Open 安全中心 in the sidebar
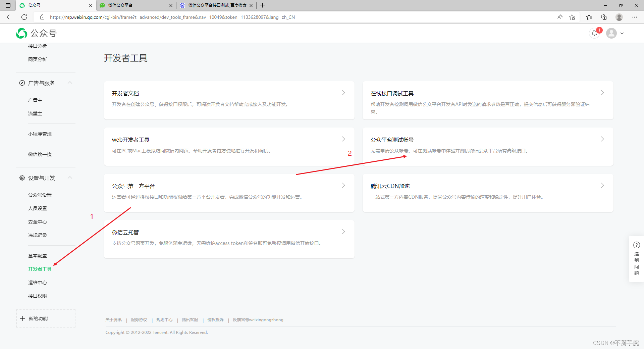 click(38, 222)
